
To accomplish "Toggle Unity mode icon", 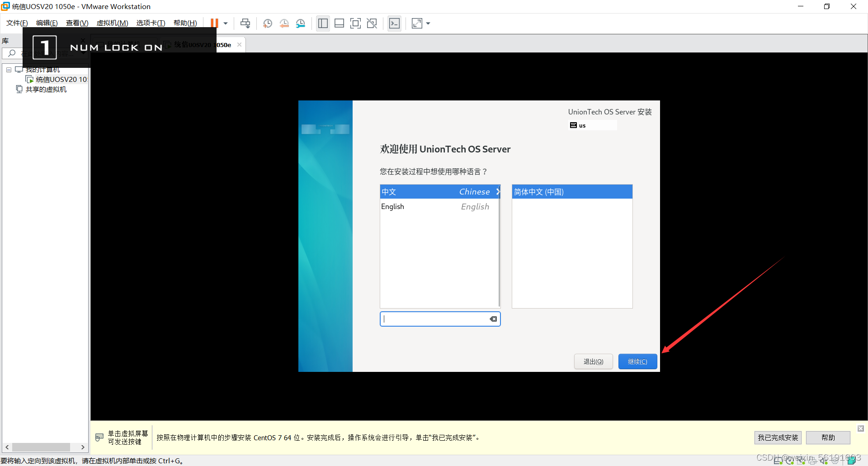I will pos(372,23).
